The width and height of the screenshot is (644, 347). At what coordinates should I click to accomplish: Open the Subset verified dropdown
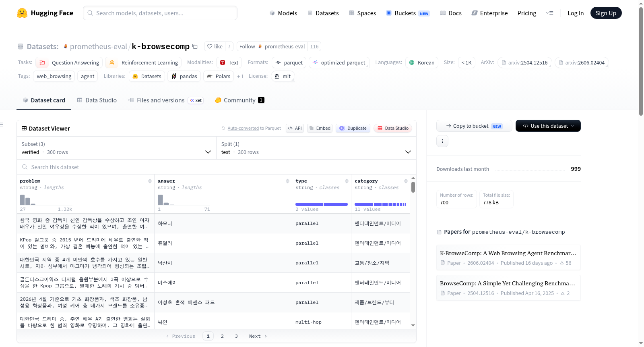(x=116, y=148)
